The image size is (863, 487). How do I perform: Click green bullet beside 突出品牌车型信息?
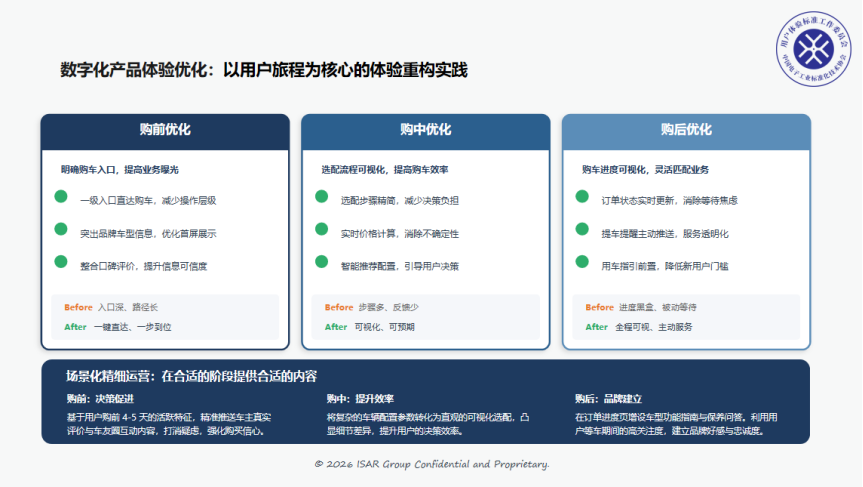coord(61,230)
